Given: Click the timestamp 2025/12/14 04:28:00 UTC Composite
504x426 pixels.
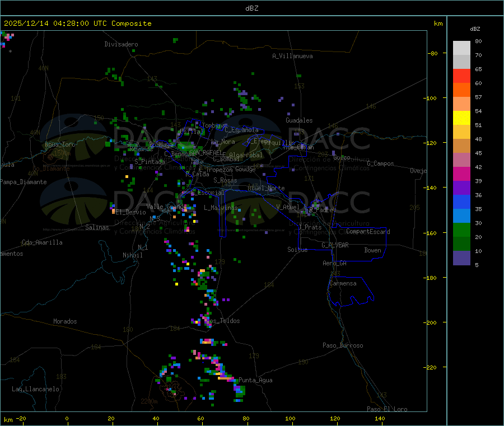Looking at the screenshot, I should (x=77, y=24).
